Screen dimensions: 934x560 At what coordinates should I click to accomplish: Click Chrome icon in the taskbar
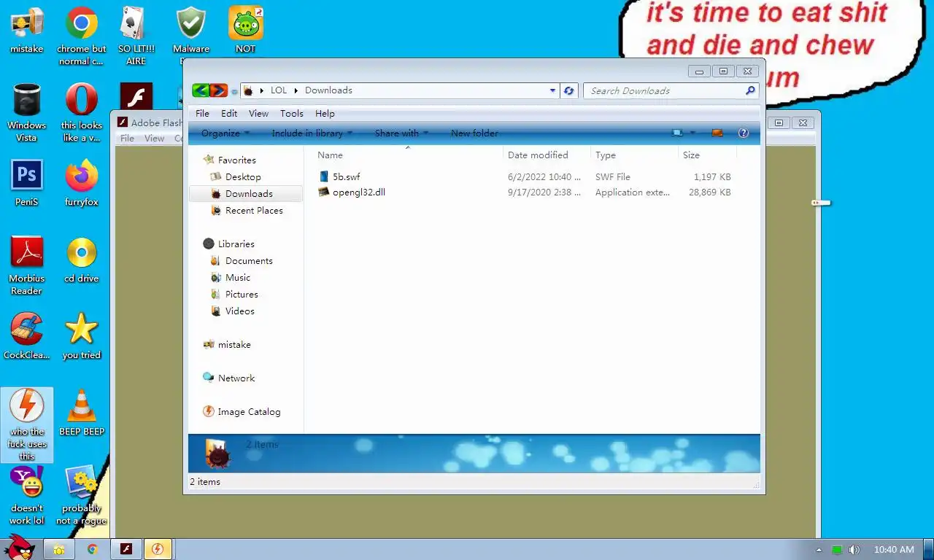[x=93, y=549]
